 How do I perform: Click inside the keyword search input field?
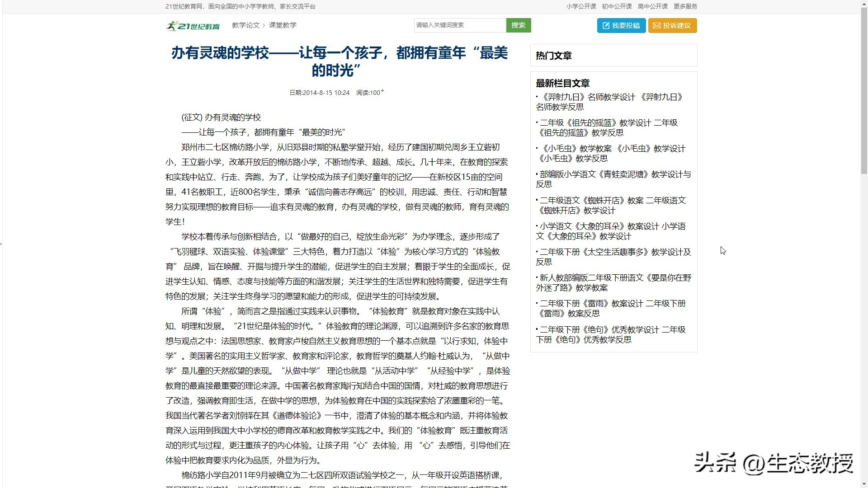pyautogui.click(x=459, y=25)
